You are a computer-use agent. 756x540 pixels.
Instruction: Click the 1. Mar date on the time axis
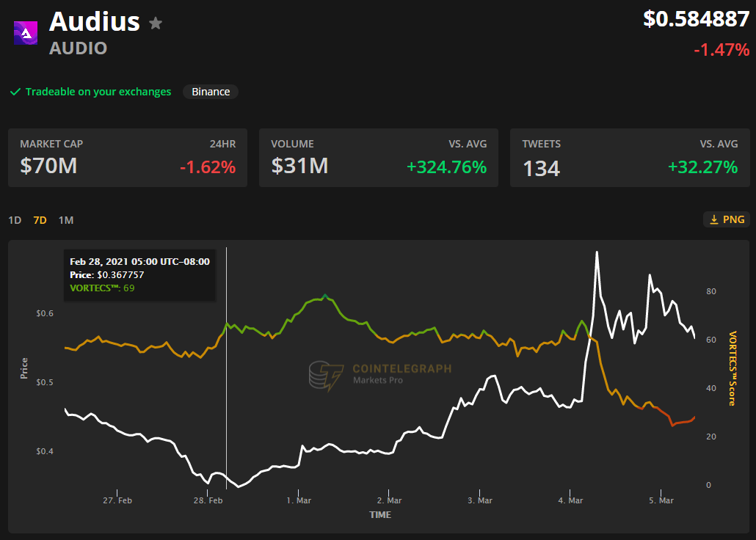tap(299, 500)
